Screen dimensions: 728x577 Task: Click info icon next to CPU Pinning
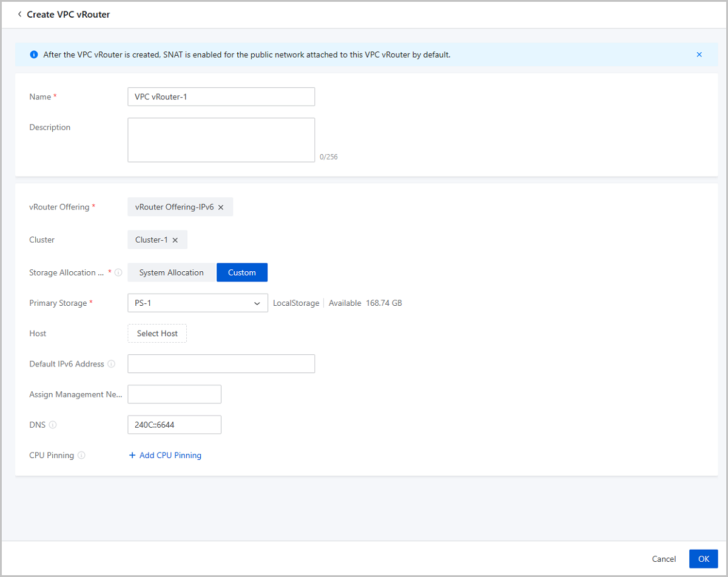(81, 455)
